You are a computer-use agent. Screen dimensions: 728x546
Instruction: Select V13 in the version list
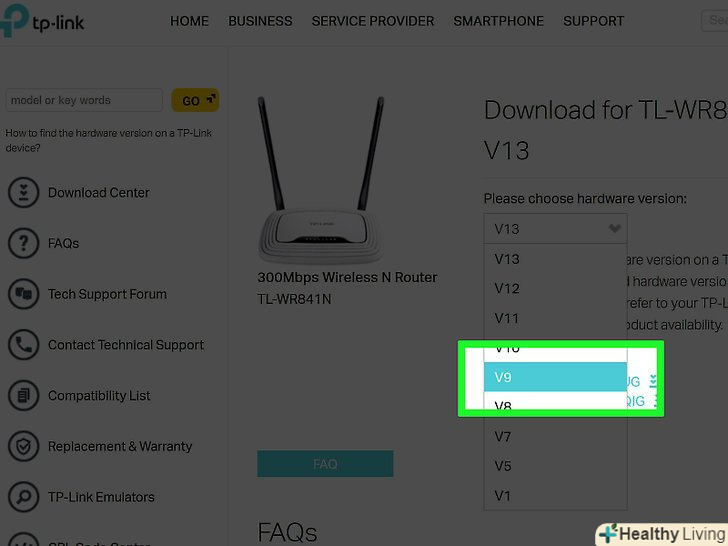(555, 259)
